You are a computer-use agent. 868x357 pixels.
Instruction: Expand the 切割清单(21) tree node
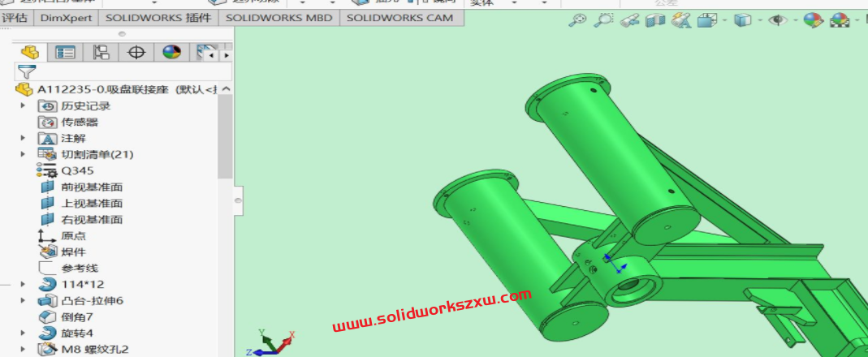click(24, 154)
